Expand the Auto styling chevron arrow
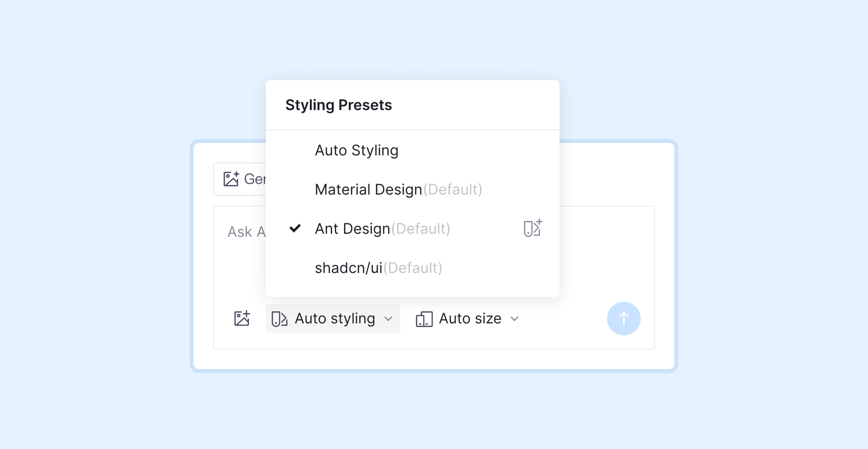The width and height of the screenshot is (868, 449). tap(389, 319)
